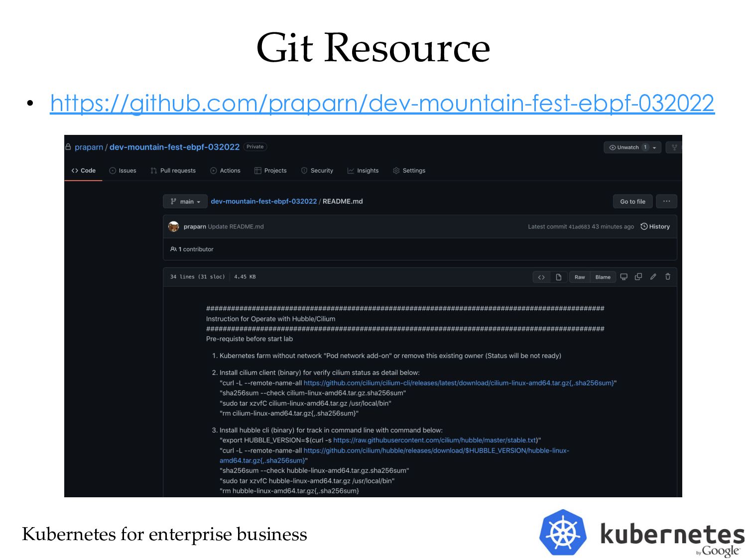The image size is (747, 560).
Task: Click repo name in file breadcrumb
Action: 263,202
